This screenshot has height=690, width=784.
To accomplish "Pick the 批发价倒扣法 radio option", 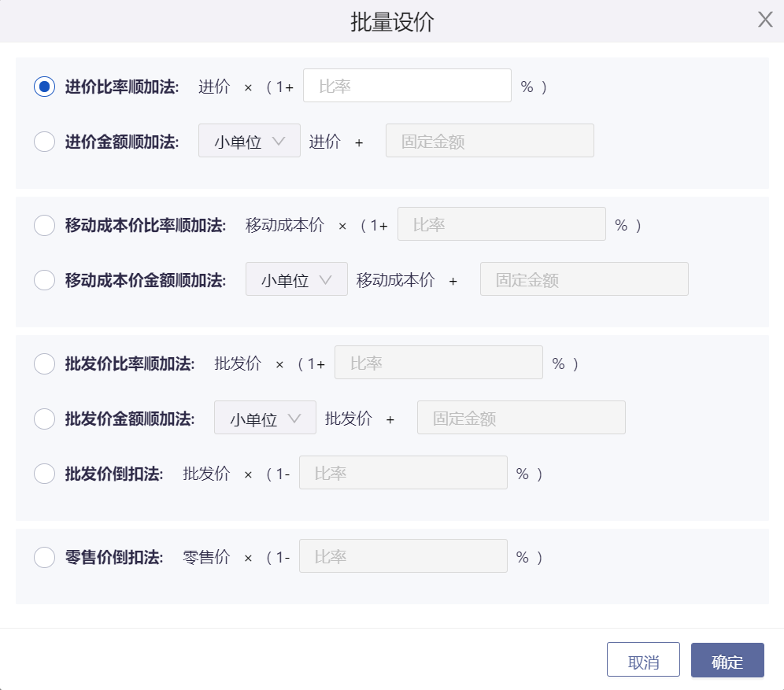I will click(44, 474).
